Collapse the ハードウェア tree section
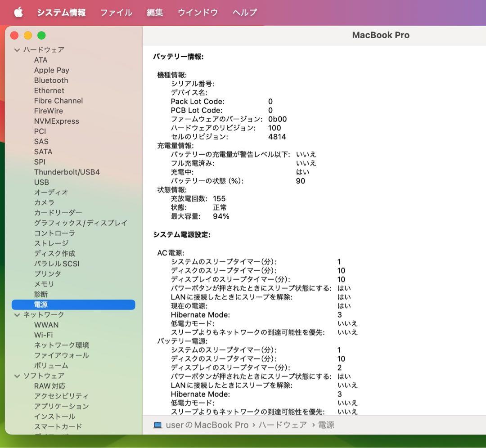The width and height of the screenshot is (486, 448). point(17,49)
